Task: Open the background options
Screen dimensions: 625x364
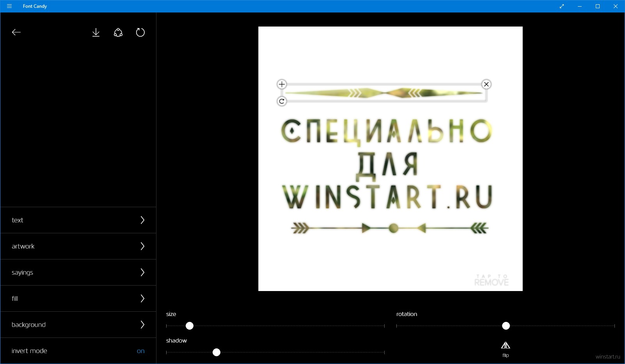Action: 78,325
